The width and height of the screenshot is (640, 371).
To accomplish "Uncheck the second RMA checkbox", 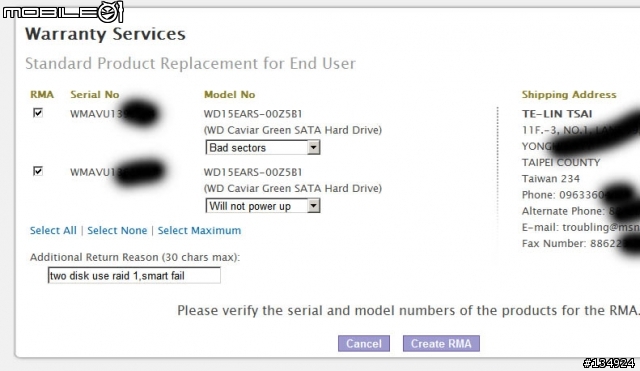I will (x=38, y=171).
